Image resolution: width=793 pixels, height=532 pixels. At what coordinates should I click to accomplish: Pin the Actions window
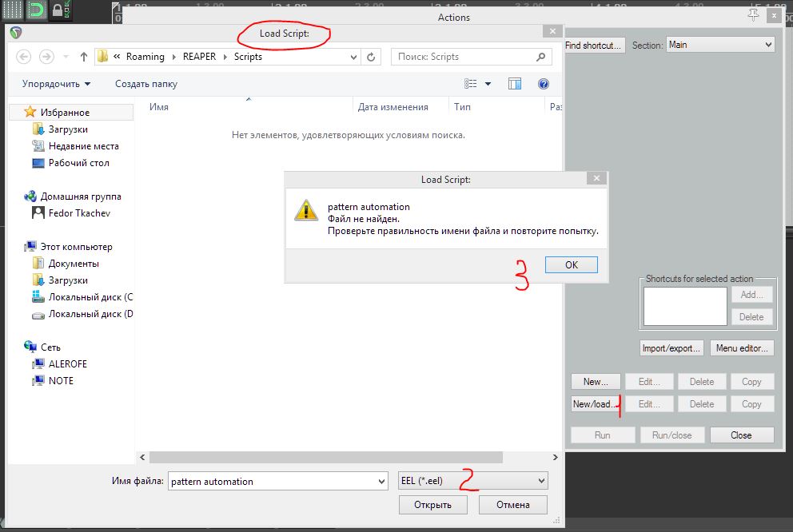click(x=753, y=16)
